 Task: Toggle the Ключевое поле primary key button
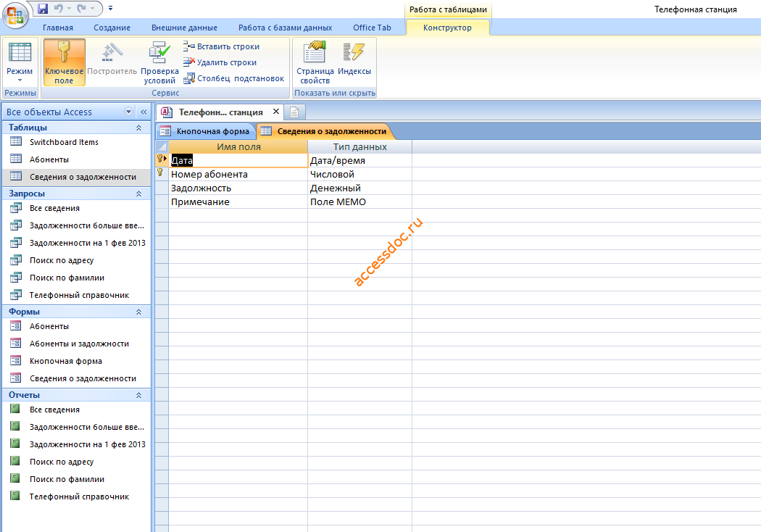point(64,62)
